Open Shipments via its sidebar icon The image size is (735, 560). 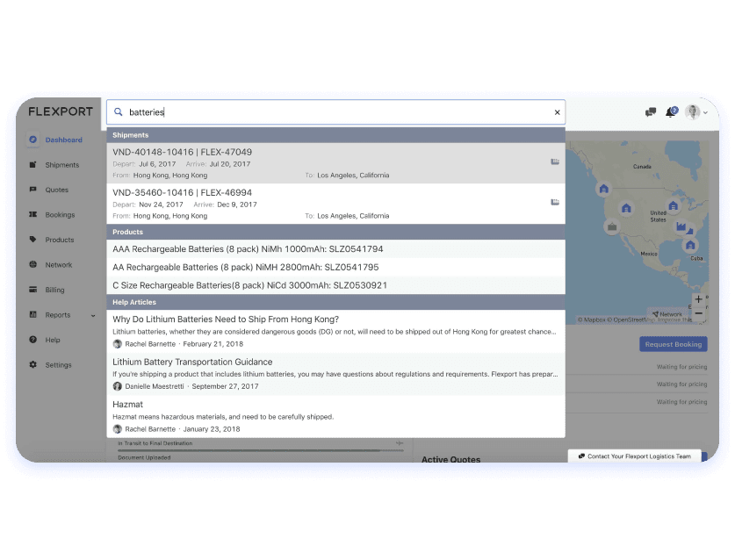(x=33, y=165)
